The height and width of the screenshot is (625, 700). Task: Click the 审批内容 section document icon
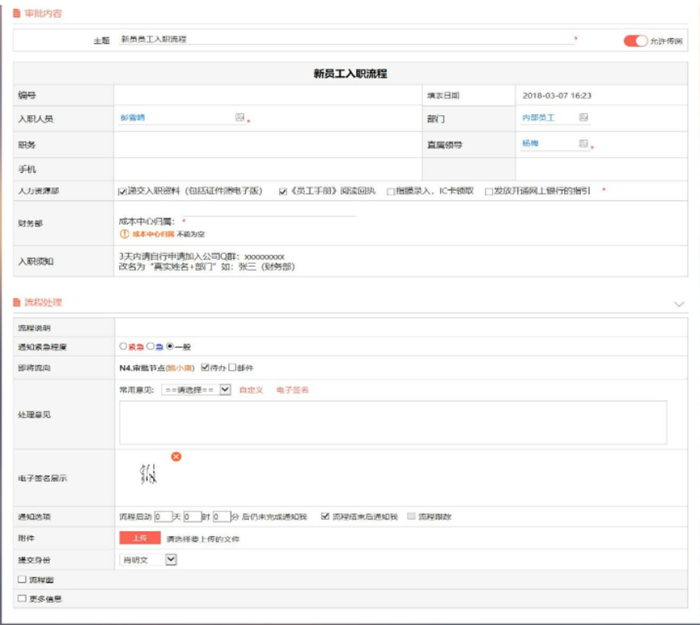[16, 11]
